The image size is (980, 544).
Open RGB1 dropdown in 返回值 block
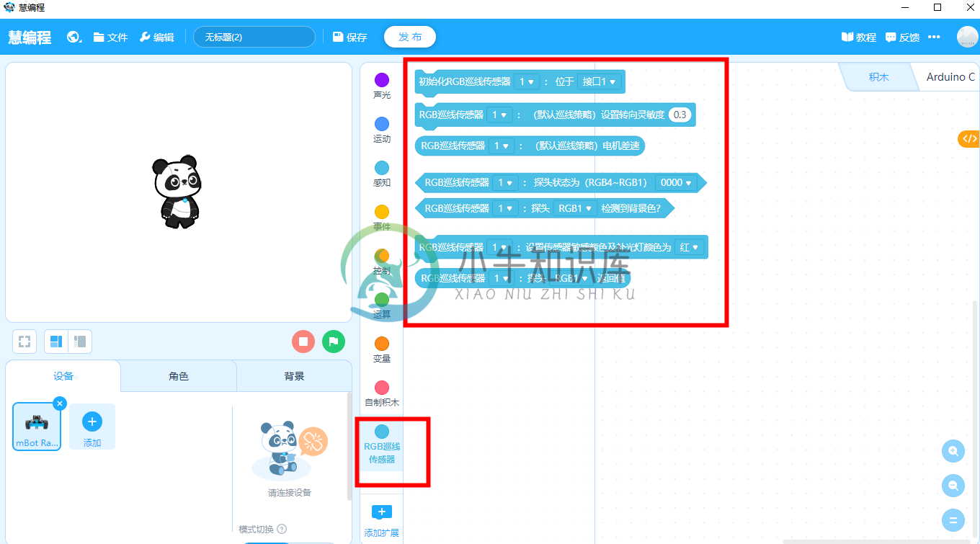tap(571, 278)
